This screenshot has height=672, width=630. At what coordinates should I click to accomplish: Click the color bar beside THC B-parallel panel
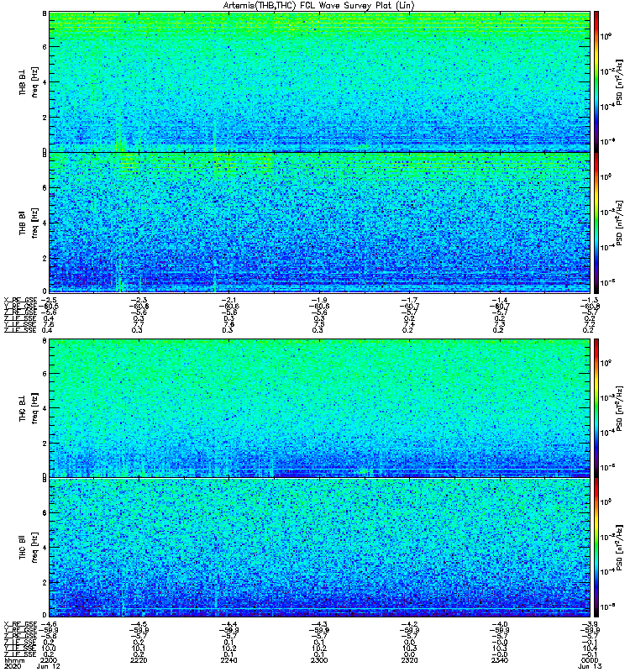(x=596, y=548)
